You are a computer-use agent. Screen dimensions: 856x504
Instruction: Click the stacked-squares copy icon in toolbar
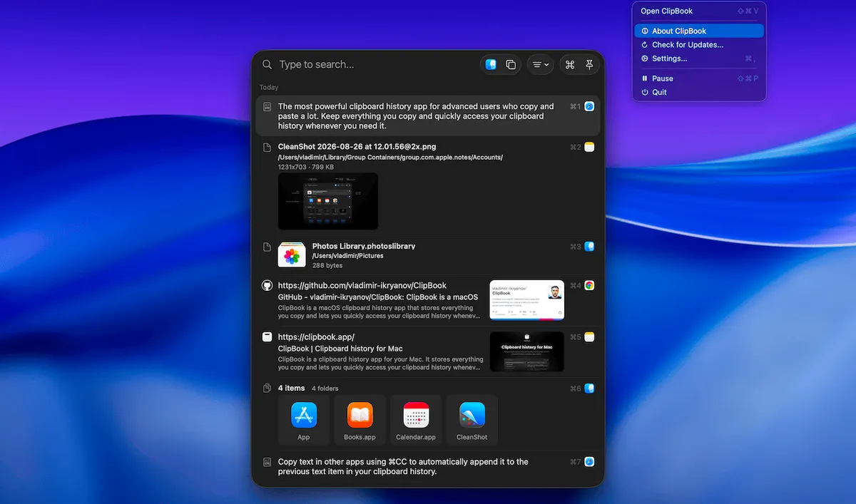click(x=511, y=64)
